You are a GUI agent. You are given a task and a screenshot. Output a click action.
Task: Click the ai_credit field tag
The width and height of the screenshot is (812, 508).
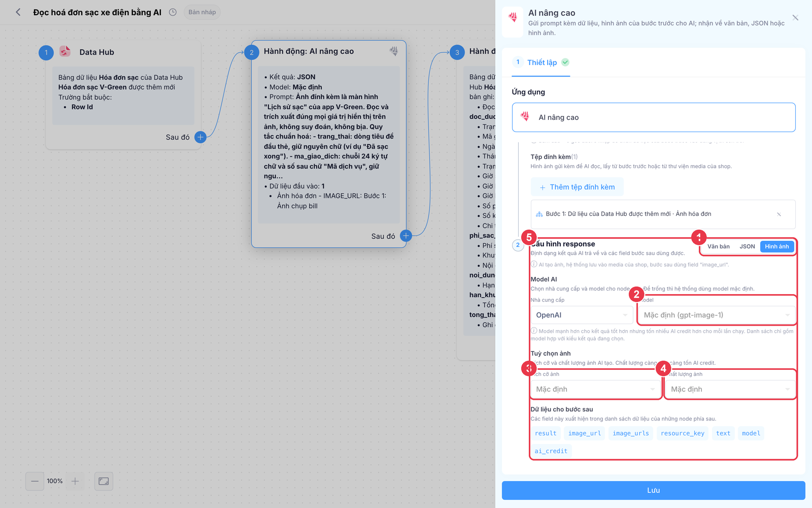(551, 451)
